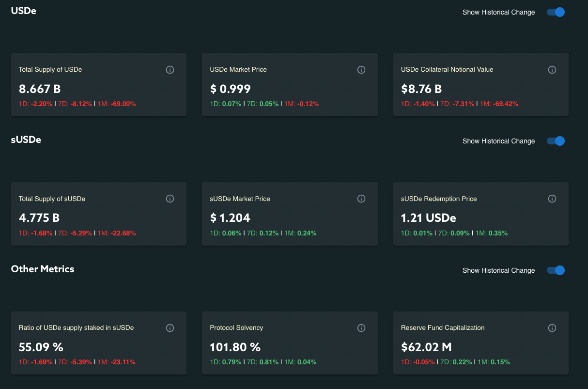This screenshot has height=389, width=588.
Task: Click info icon on sUSDe Market Price
Action: [361, 199]
